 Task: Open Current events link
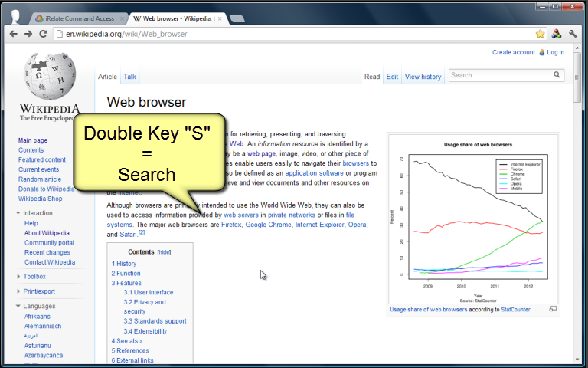(38, 169)
